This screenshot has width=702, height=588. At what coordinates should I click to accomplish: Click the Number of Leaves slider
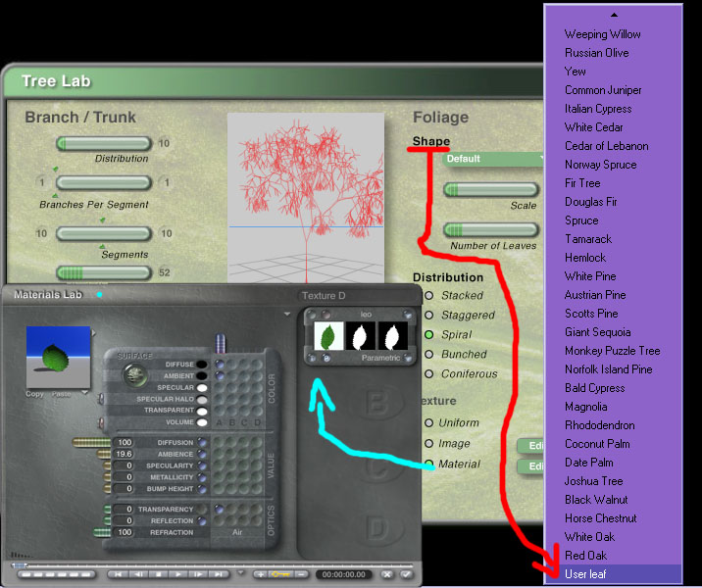pos(491,230)
